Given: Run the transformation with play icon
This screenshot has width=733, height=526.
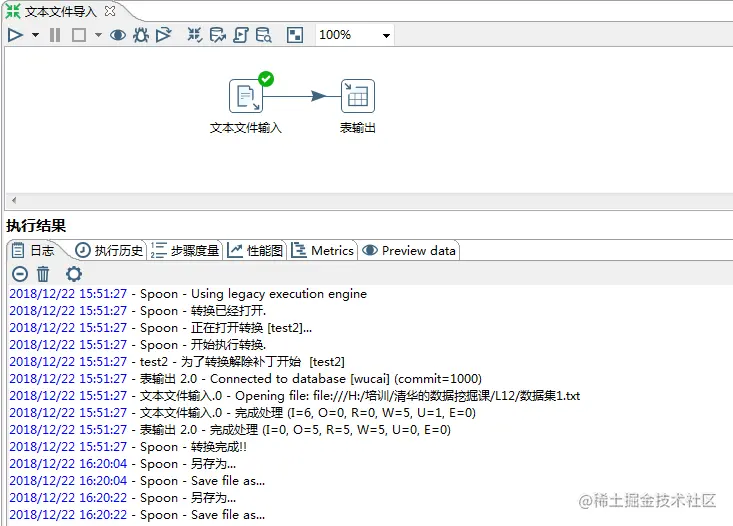Looking at the screenshot, I should point(15,35).
